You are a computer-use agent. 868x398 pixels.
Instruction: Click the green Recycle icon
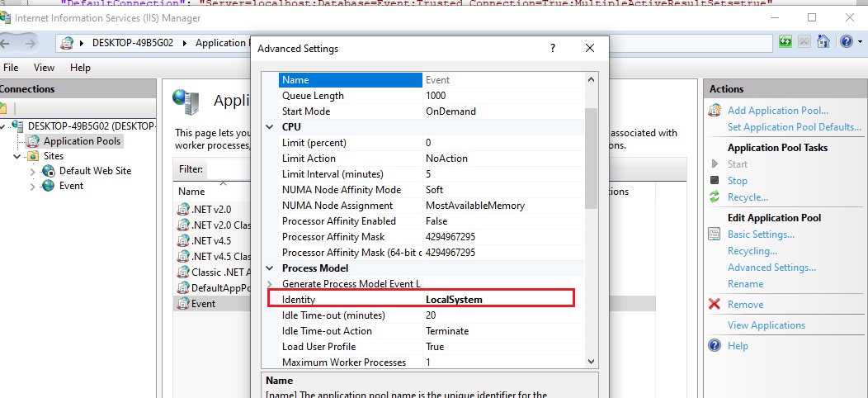(715, 197)
